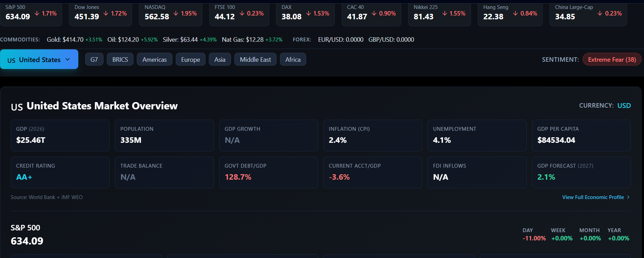
Task: Click the Current Acct/GDP -3.6% card
Action: coord(373,172)
